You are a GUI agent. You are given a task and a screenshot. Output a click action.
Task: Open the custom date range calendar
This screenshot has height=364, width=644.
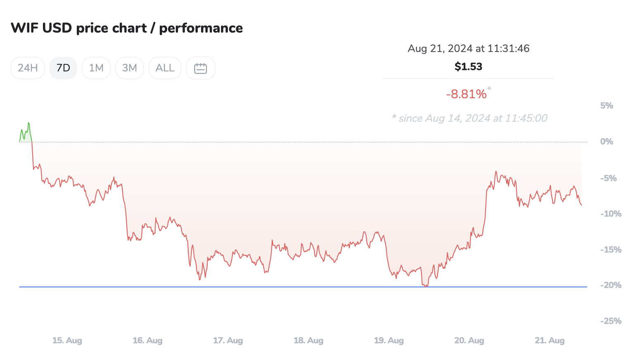(200, 68)
